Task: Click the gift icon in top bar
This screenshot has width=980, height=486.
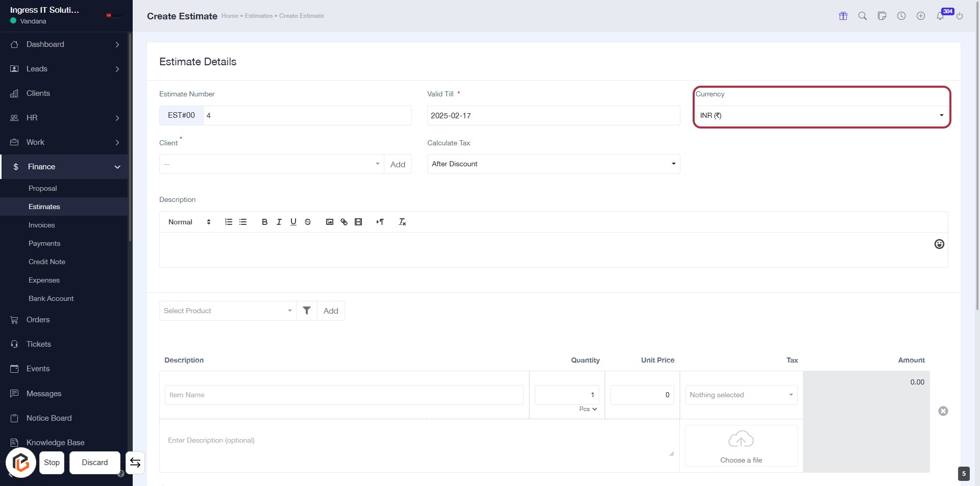Action: 843,16
